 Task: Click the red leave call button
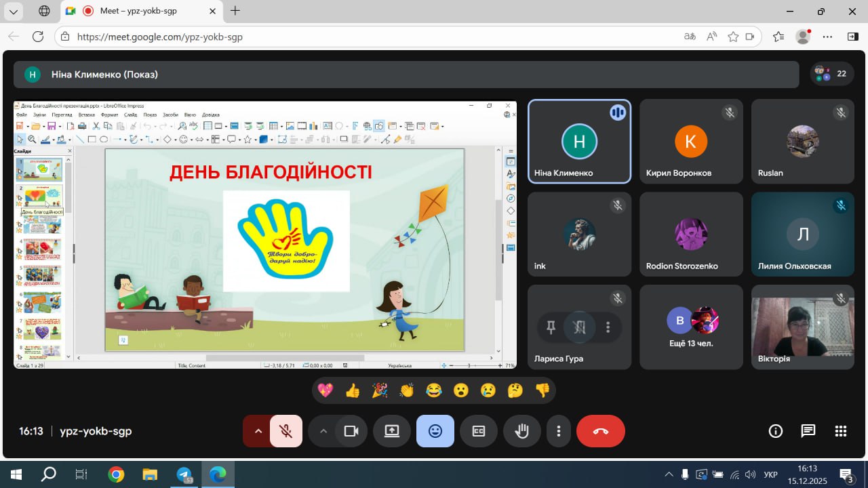pos(600,431)
